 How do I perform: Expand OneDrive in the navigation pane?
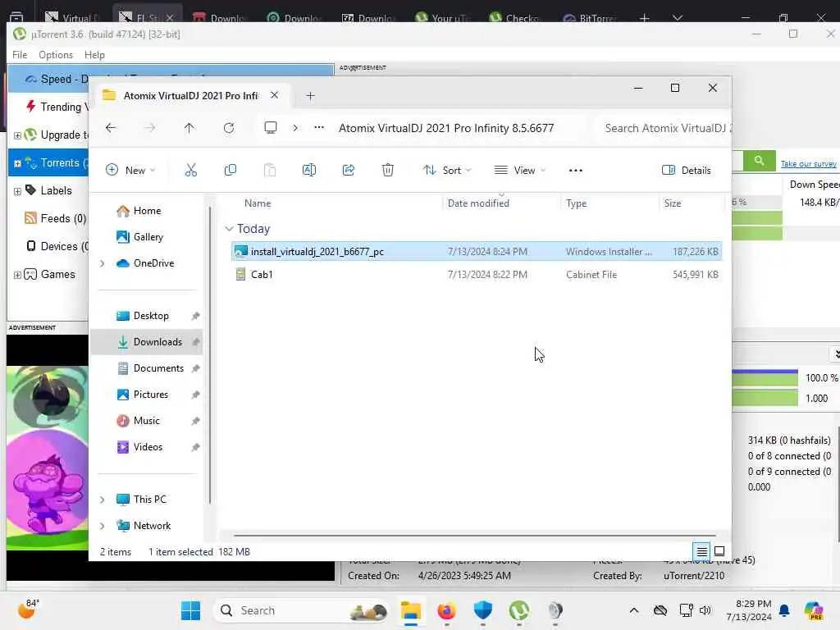[x=103, y=263]
